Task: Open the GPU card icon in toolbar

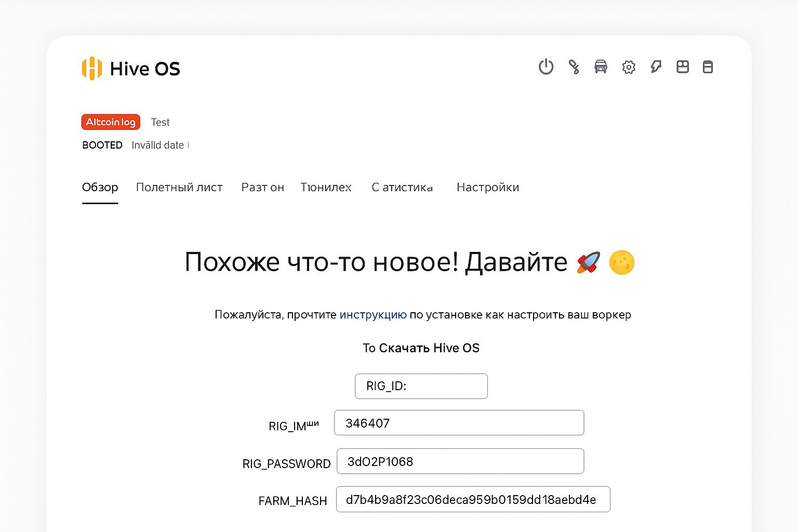Action: tap(682, 67)
